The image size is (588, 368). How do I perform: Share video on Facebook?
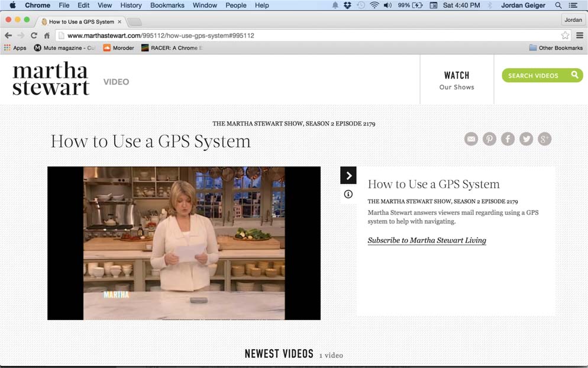click(x=508, y=139)
